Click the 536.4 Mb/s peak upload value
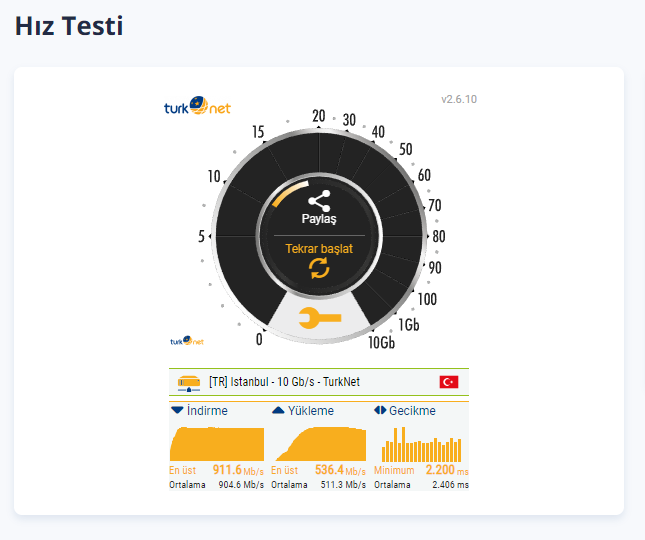Image resolution: width=645 pixels, height=540 pixels. [x=340, y=470]
